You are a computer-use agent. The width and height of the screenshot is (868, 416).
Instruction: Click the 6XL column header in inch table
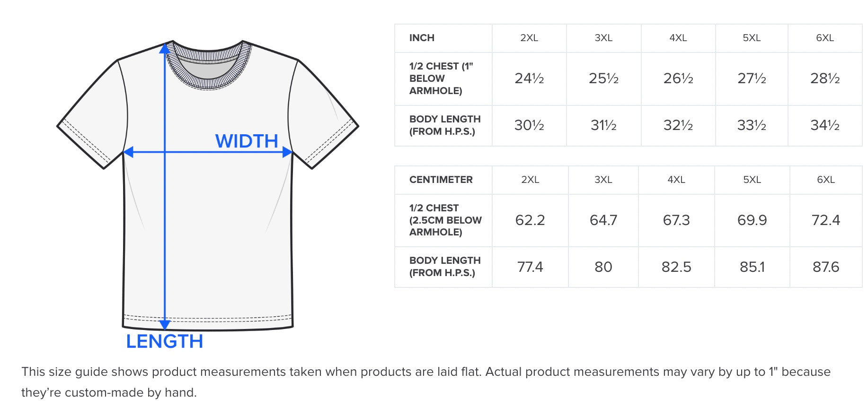824,38
